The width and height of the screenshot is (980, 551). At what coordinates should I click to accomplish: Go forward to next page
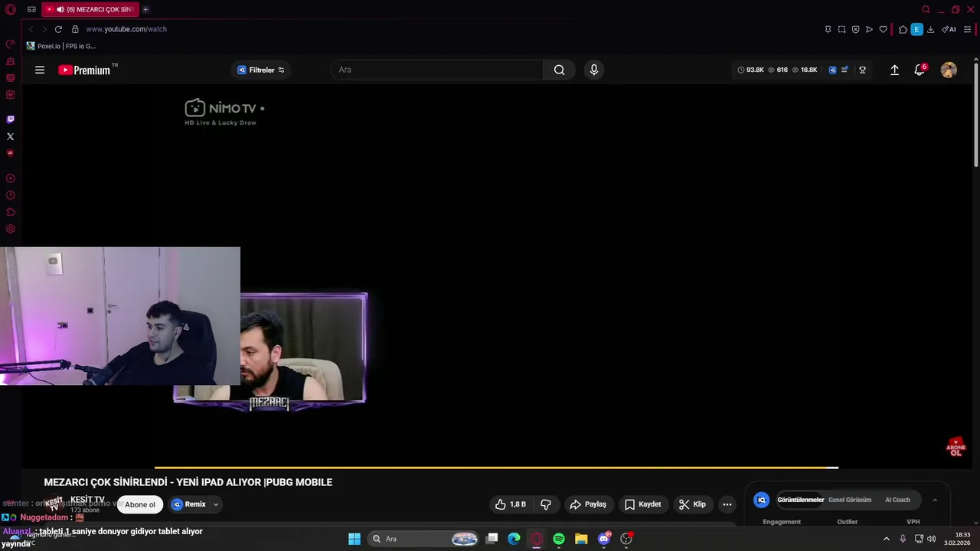pos(44,29)
